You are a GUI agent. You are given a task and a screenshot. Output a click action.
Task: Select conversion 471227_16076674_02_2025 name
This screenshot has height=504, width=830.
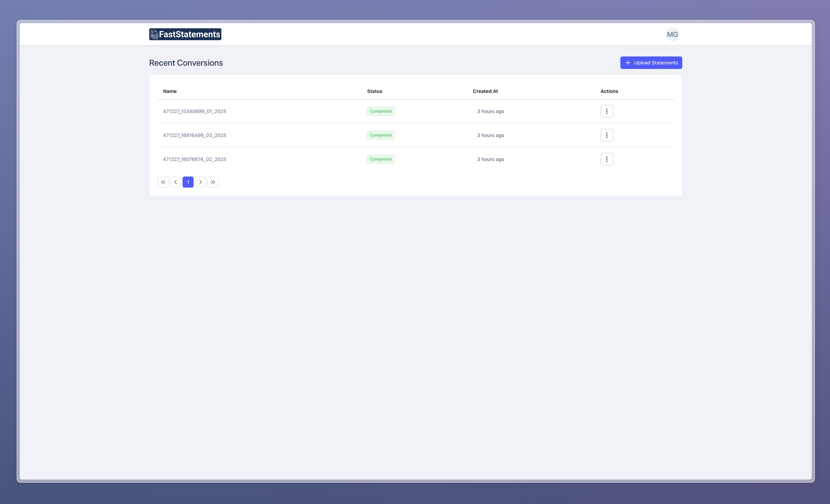pyautogui.click(x=194, y=159)
